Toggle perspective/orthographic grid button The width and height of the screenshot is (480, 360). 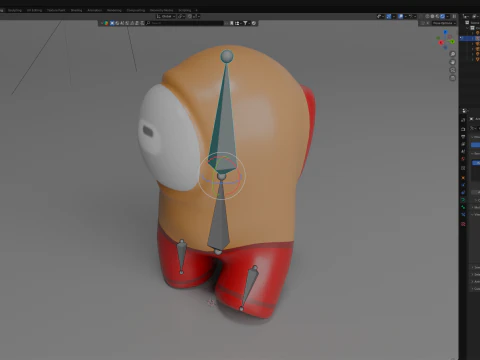(452, 78)
